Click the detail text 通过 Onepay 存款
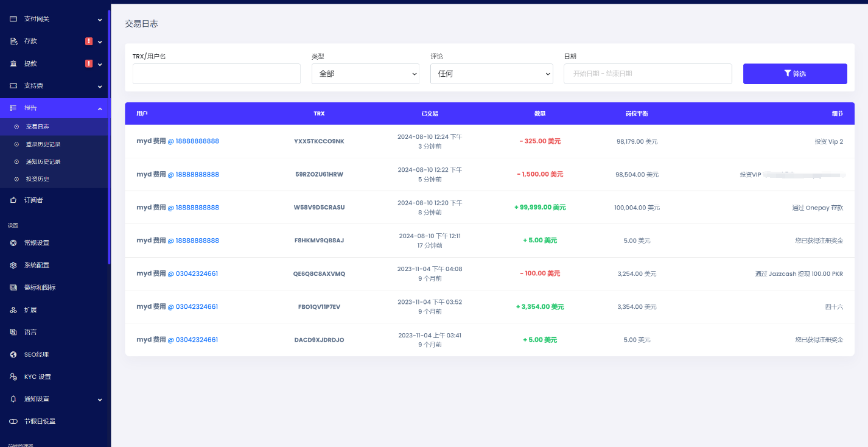The height and width of the screenshot is (447, 868). coord(817,208)
